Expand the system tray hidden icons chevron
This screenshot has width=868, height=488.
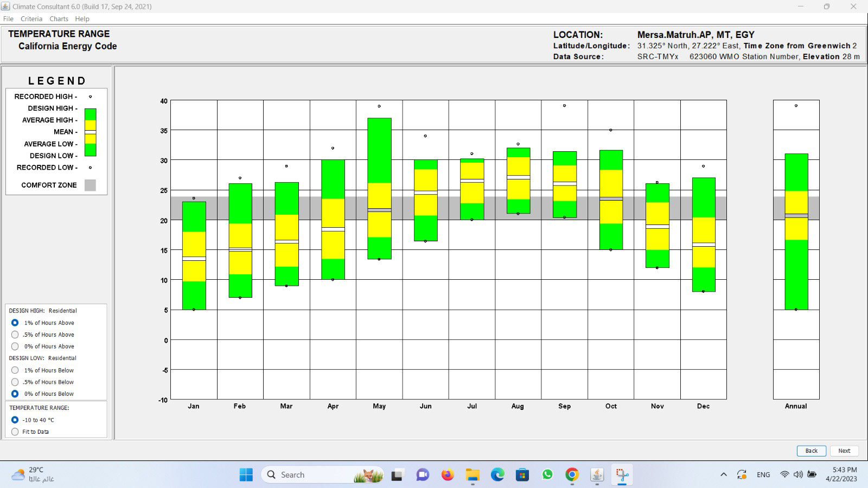(x=723, y=475)
